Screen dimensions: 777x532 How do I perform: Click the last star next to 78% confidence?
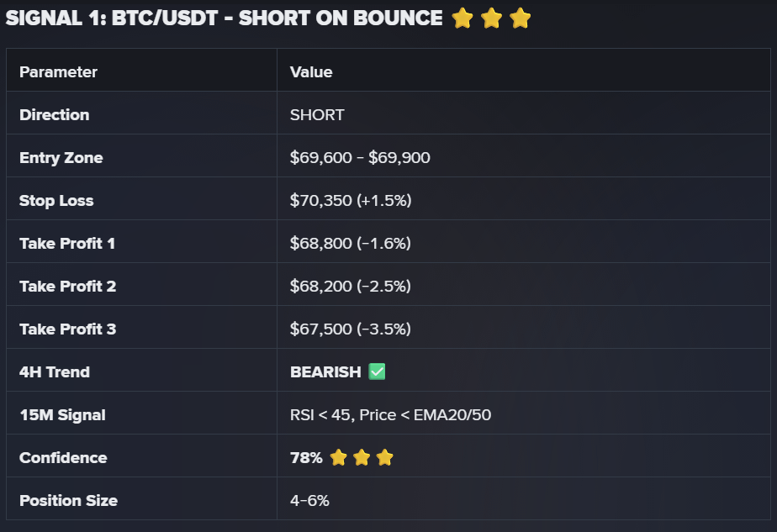coord(384,457)
